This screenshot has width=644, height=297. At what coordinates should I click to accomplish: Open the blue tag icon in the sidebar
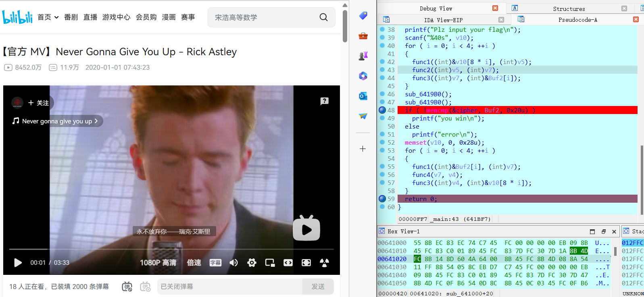363,16
